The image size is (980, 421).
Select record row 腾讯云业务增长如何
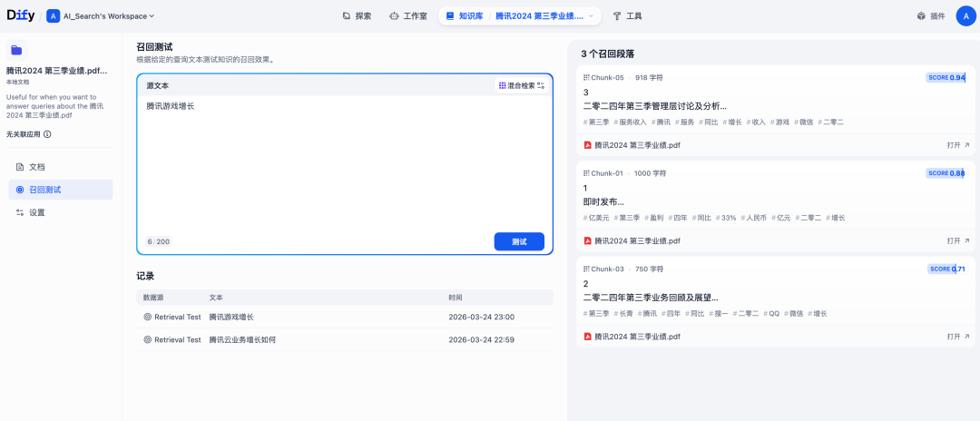(345, 340)
